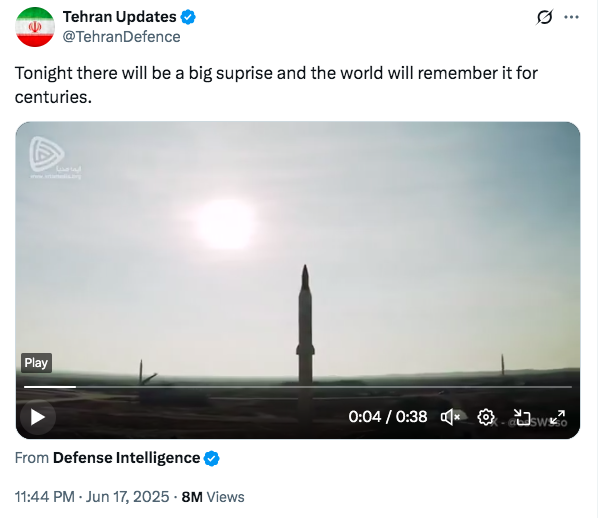This screenshot has width=605, height=518.
Task: Click the Play tooltip label
Action: (x=36, y=363)
